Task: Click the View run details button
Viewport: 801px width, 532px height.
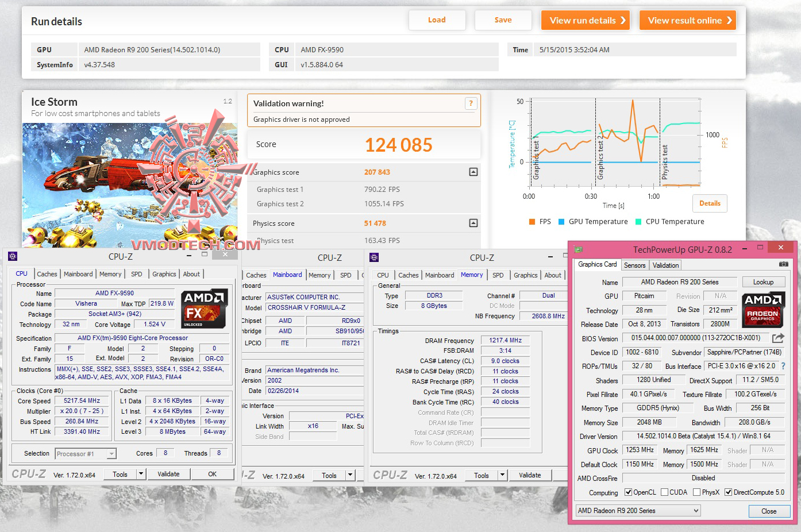Action: (x=586, y=20)
